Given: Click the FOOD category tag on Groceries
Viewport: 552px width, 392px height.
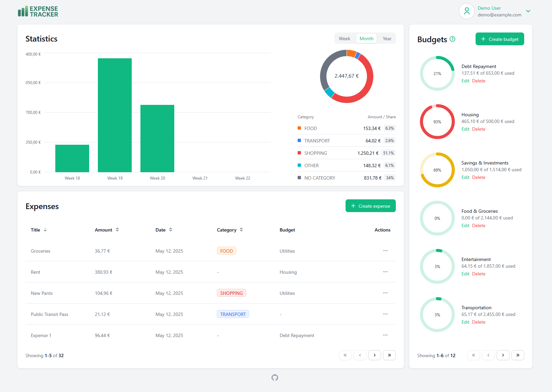Looking at the screenshot, I should pos(226,251).
